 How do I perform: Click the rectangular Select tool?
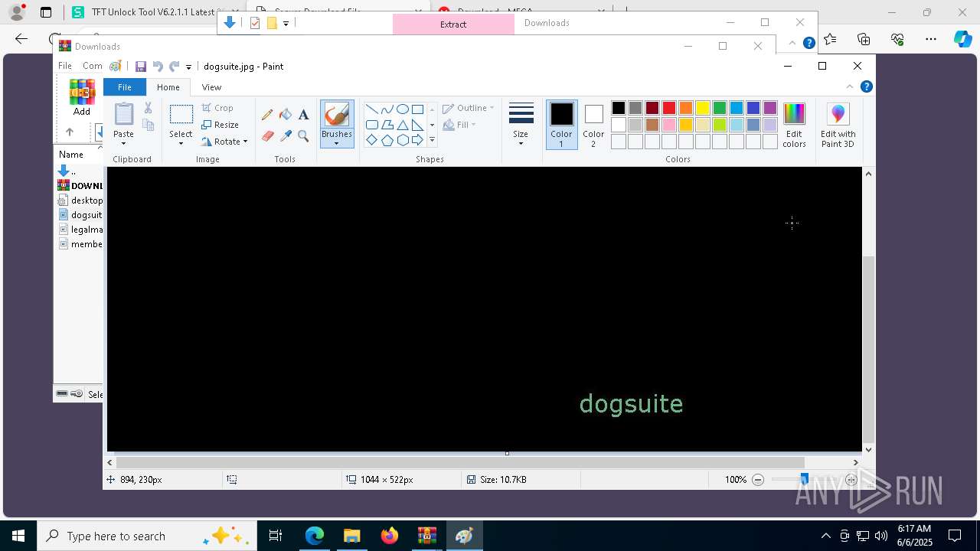pyautogui.click(x=181, y=114)
